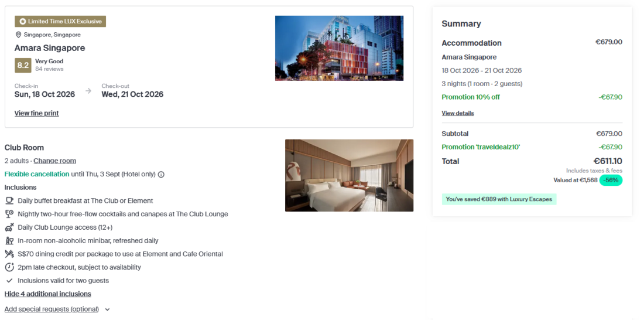Click the location pin icon near Singapore
644x320 pixels.
click(x=18, y=35)
